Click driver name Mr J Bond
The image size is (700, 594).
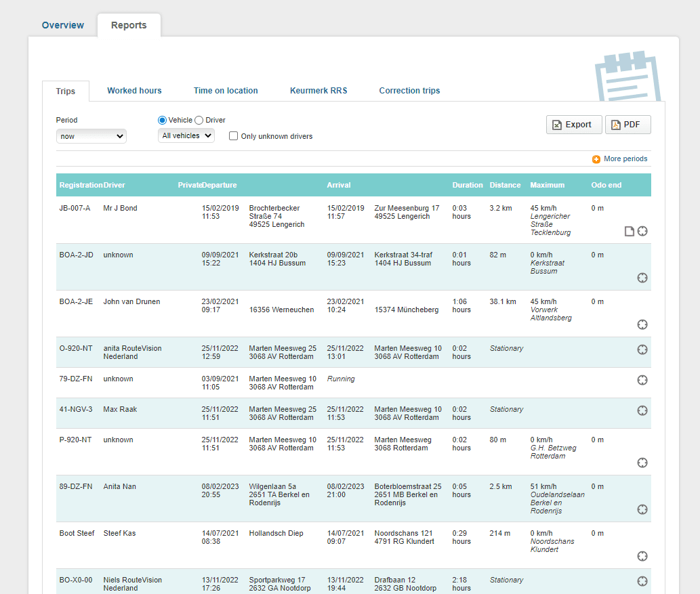[120, 209]
